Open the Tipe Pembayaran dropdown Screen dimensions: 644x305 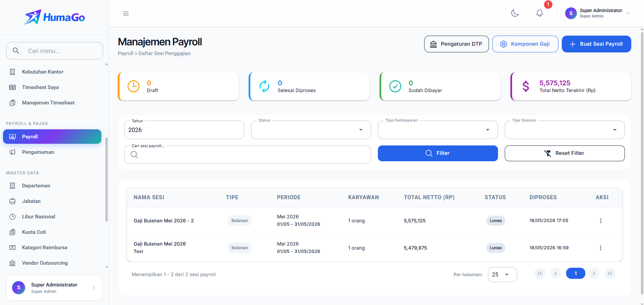(438, 130)
